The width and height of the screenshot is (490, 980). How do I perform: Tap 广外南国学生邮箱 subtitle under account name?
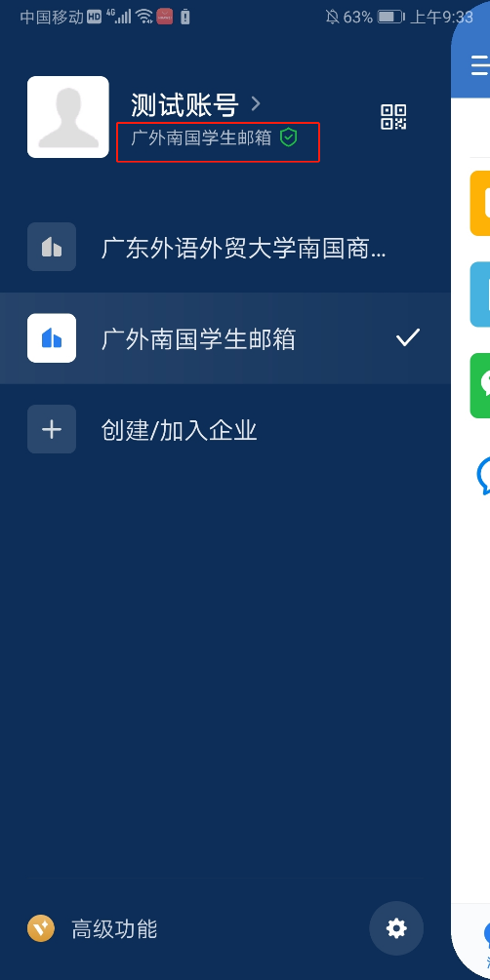click(201, 137)
